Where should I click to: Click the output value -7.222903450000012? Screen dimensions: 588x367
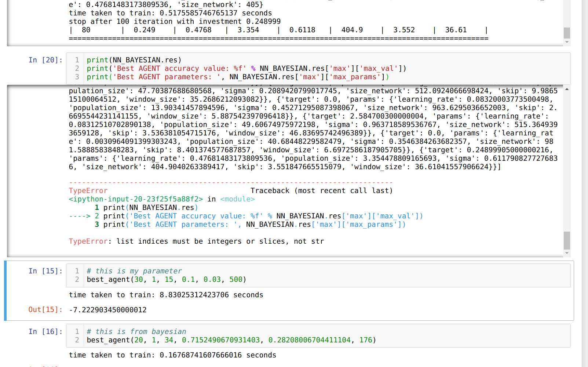pyautogui.click(x=108, y=310)
